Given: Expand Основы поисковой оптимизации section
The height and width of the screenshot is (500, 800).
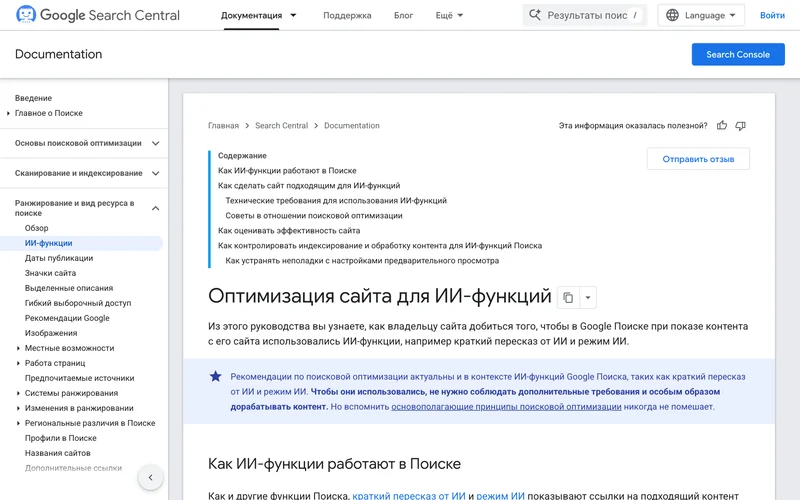Looking at the screenshot, I should tap(156, 143).
